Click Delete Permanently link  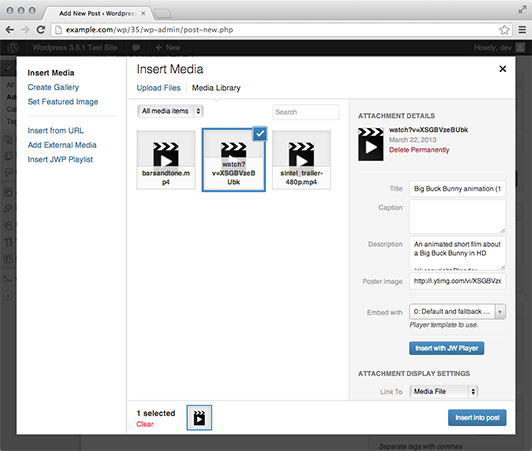pyautogui.click(x=419, y=150)
